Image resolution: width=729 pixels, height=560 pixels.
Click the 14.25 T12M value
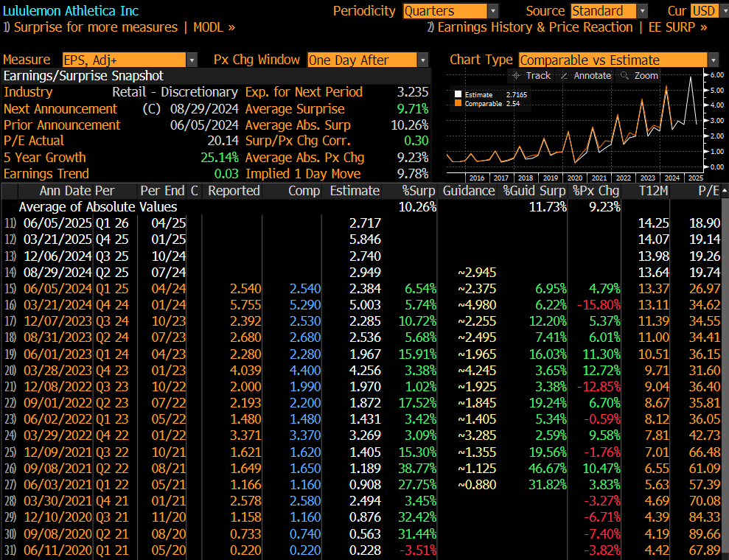653,223
